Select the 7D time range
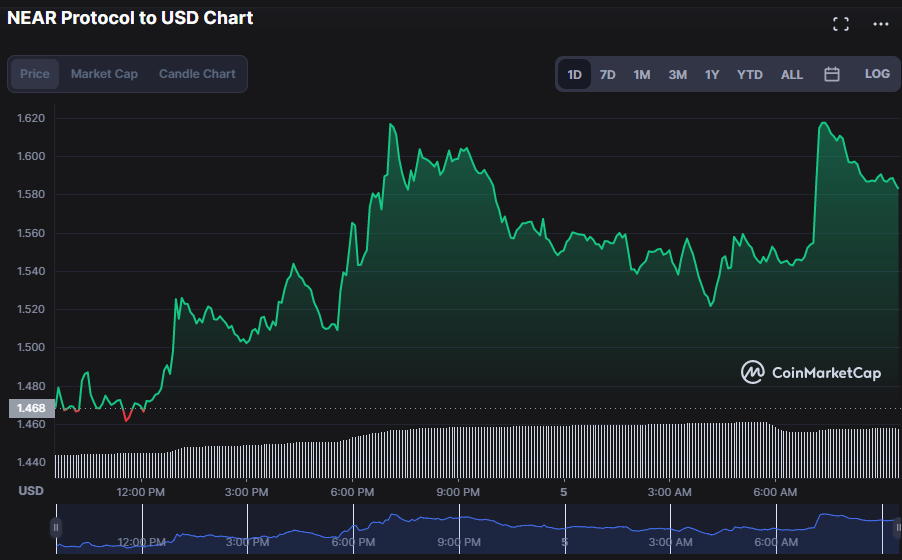The height and width of the screenshot is (560, 902). [x=608, y=74]
